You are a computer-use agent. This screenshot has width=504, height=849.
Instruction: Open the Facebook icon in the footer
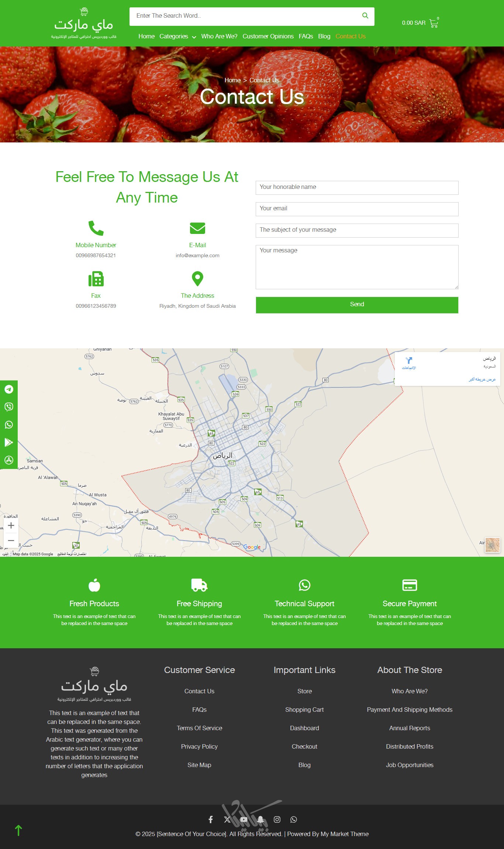(211, 819)
